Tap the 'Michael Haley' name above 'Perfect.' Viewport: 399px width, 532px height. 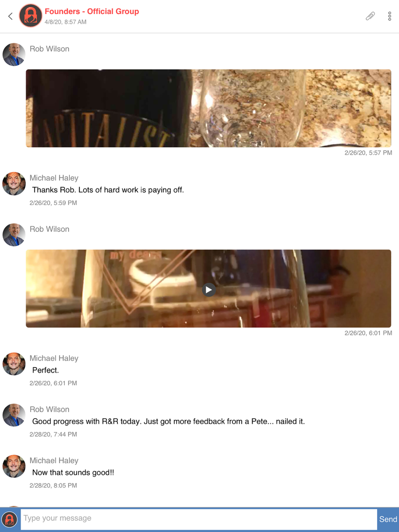pyautogui.click(x=54, y=358)
